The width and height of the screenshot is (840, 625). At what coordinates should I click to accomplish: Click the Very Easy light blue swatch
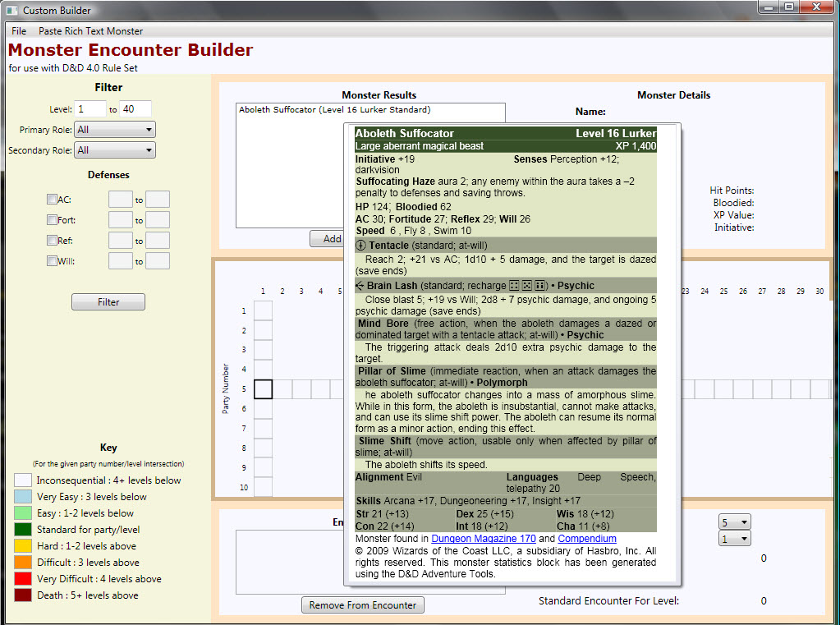pyautogui.click(x=23, y=496)
